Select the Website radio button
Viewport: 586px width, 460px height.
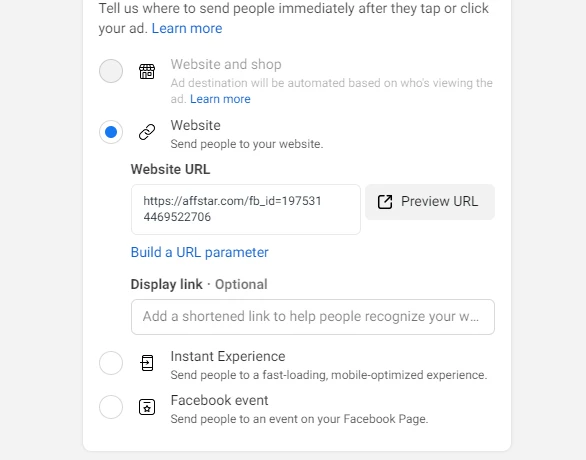point(111,132)
